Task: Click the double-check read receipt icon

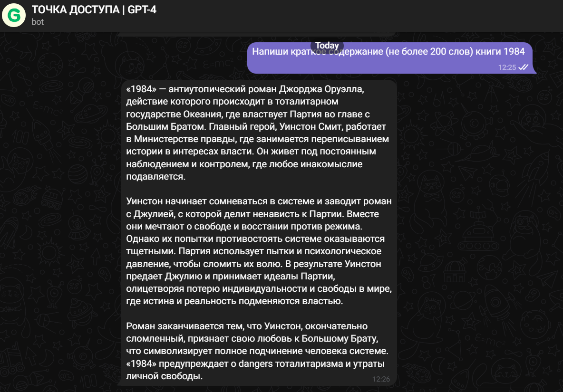Action: click(x=524, y=67)
